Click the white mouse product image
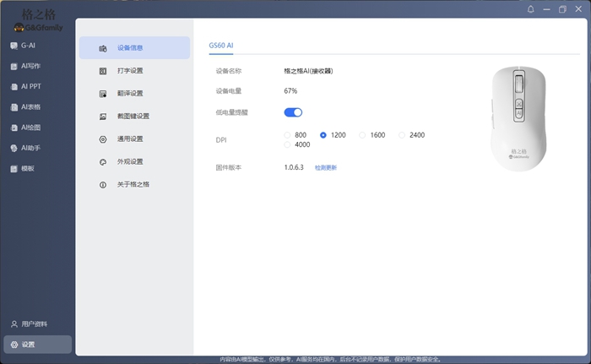Viewport: 591px width, 364px height. (519, 118)
